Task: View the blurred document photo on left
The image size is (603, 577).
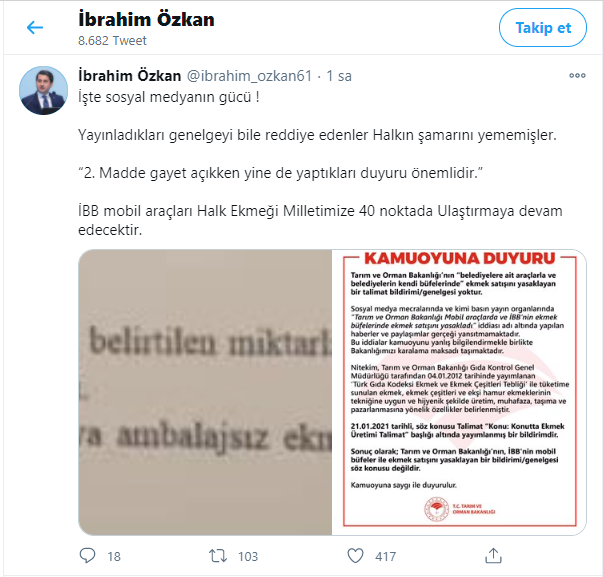Action: [x=205, y=392]
